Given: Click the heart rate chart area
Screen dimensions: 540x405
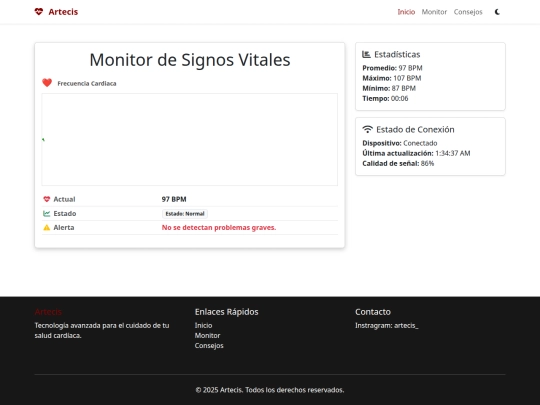Looking at the screenshot, I should click(x=190, y=139).
